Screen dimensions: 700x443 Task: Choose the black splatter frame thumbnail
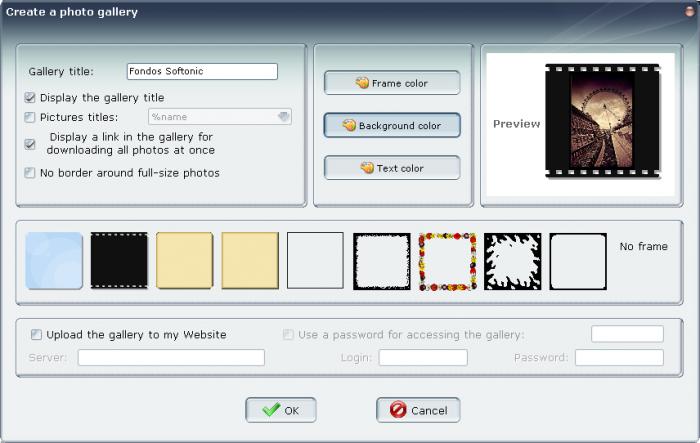(x=512, y=261)
